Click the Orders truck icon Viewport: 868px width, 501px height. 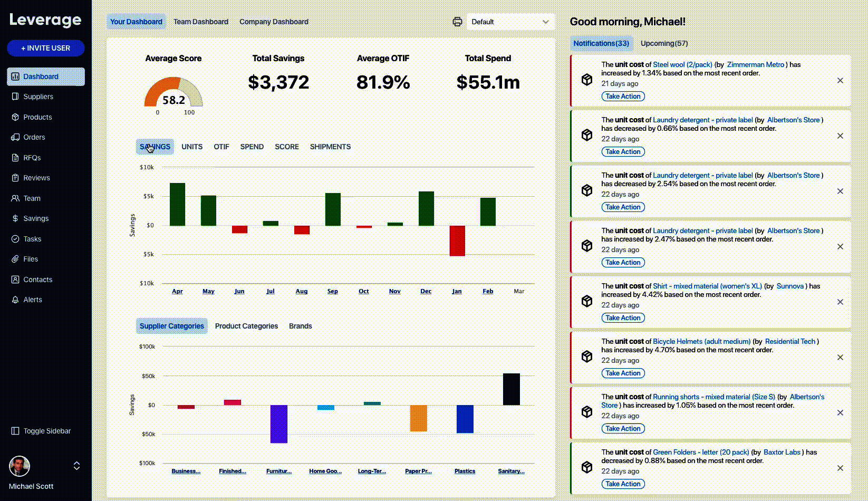pyautogui.click(x=15, y=137)
